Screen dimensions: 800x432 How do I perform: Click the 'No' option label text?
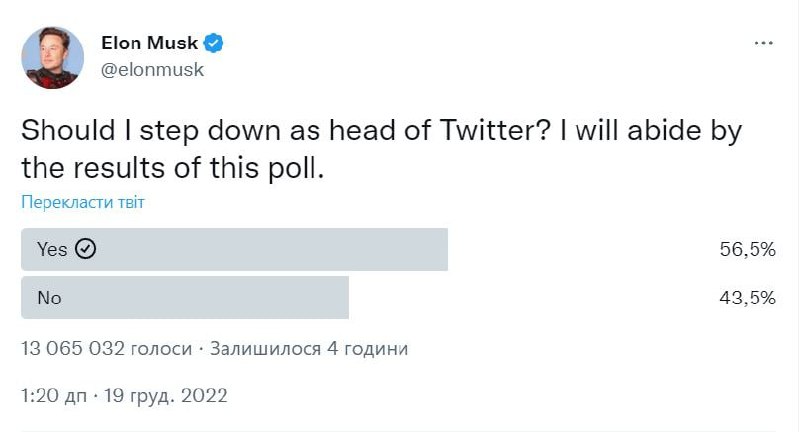tap(49, 298)
